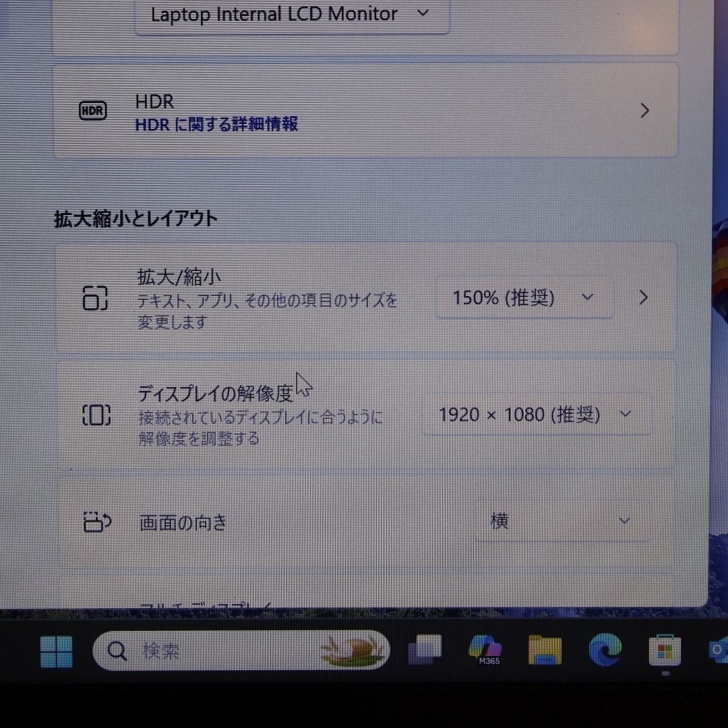Open the Windows Start menu
This screenshot has height=728, width=728.
(x=56, y=652)
